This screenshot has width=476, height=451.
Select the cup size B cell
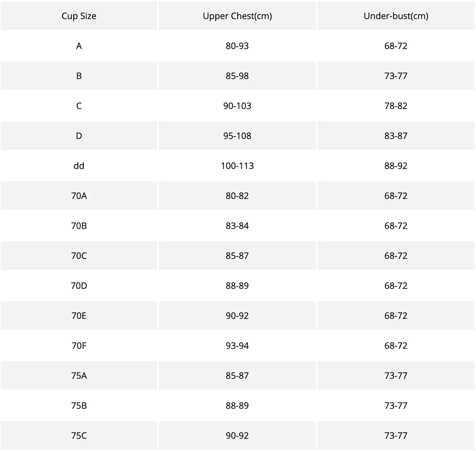pyautogui.click(x=79, y=76)
